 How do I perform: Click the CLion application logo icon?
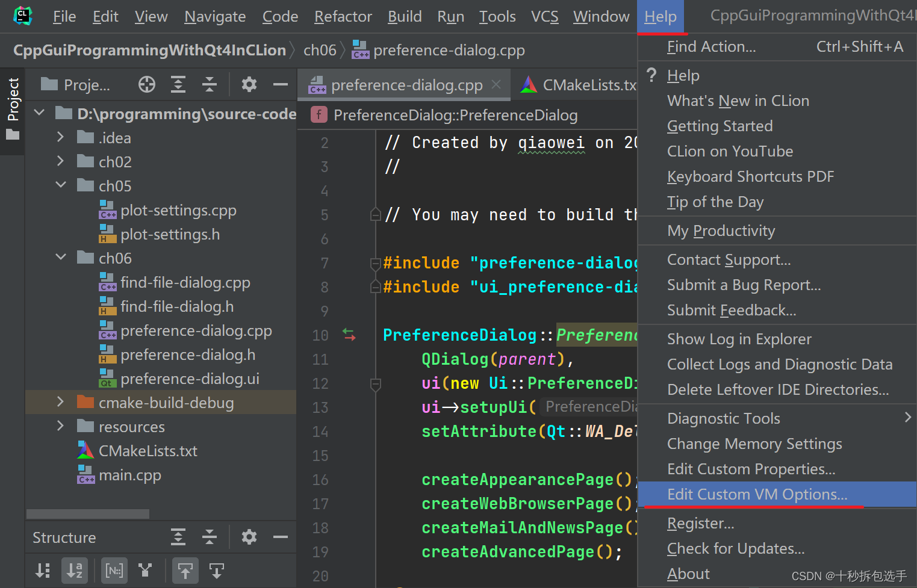click(22, 16)
